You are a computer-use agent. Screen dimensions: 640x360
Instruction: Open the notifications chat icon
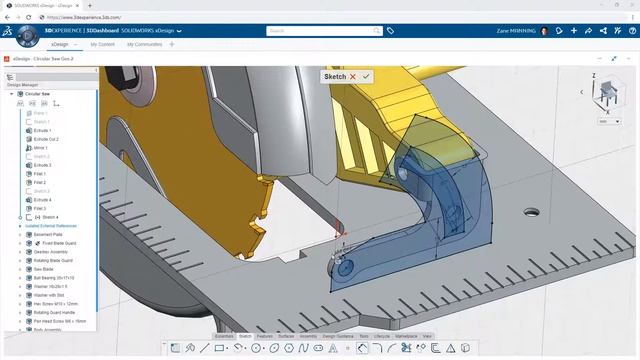(559, 31)
